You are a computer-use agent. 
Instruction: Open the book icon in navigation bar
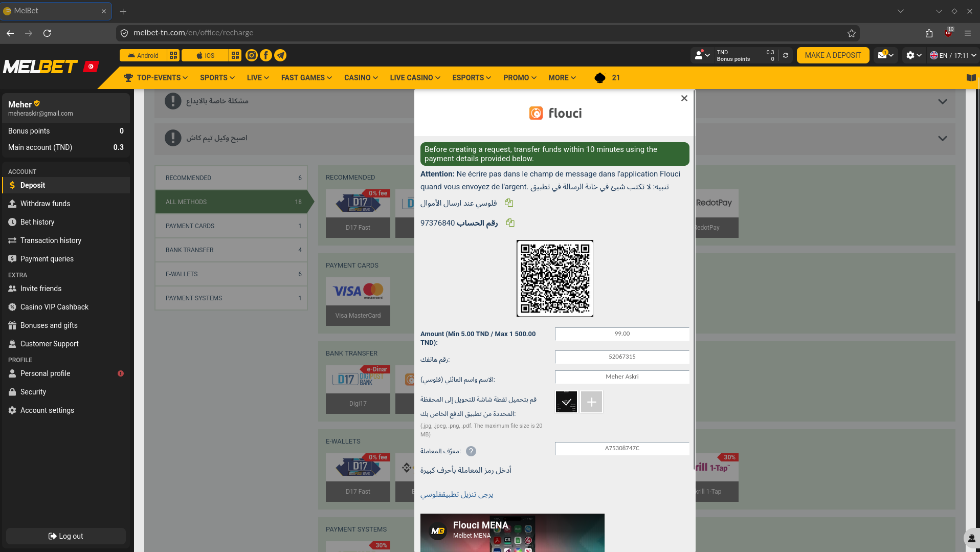click(971, 78)
